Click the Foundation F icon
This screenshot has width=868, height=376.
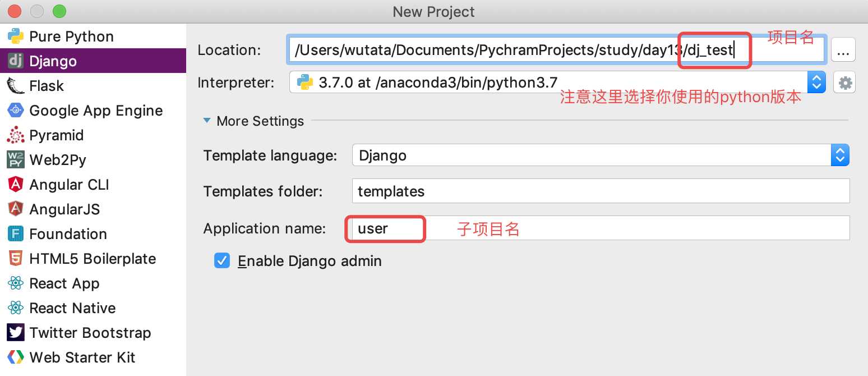pyautogui.click(x=15, y=234)
